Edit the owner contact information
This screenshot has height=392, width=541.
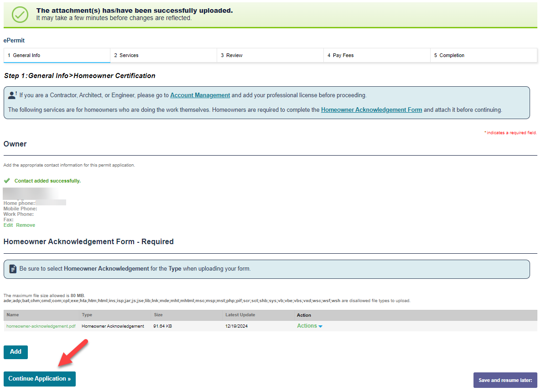click(x=8, y=225)
